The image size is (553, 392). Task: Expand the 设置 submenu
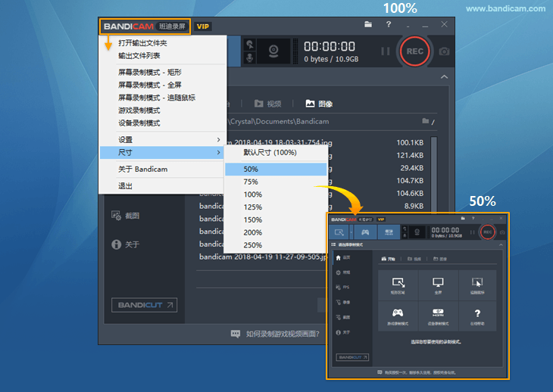point(162,140)
